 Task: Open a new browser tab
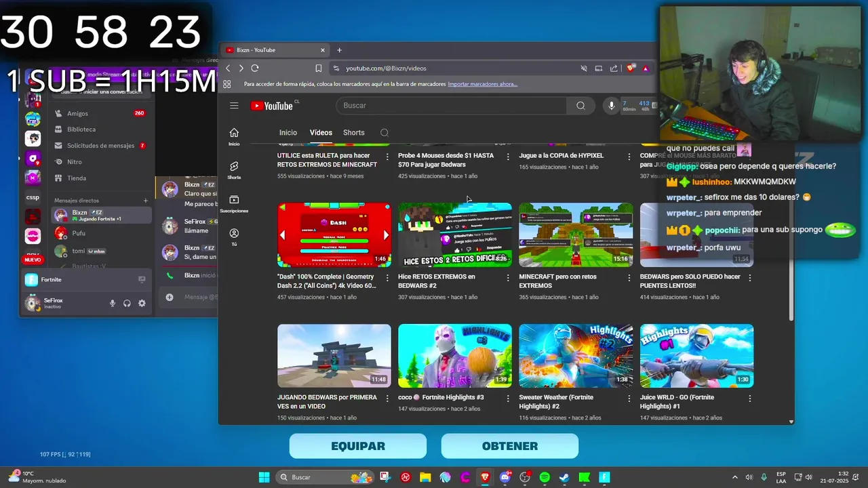coord(339,49)
